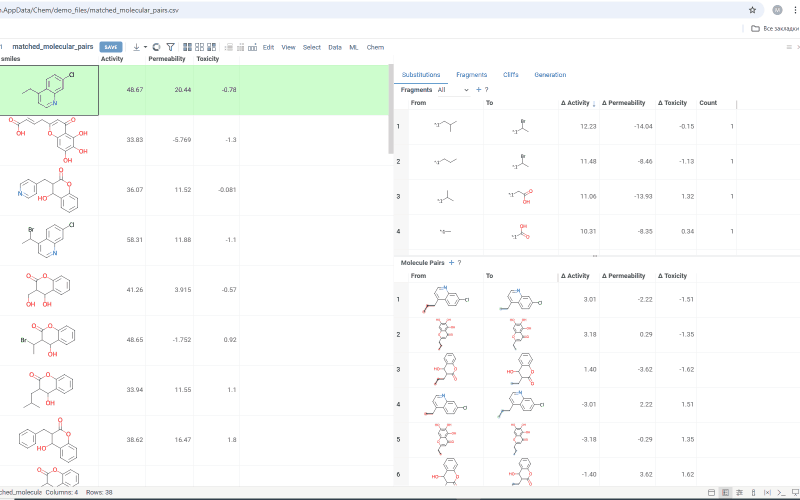Click the refresh icon next to download
Screen dimensions: 800x500
point(156,47)
